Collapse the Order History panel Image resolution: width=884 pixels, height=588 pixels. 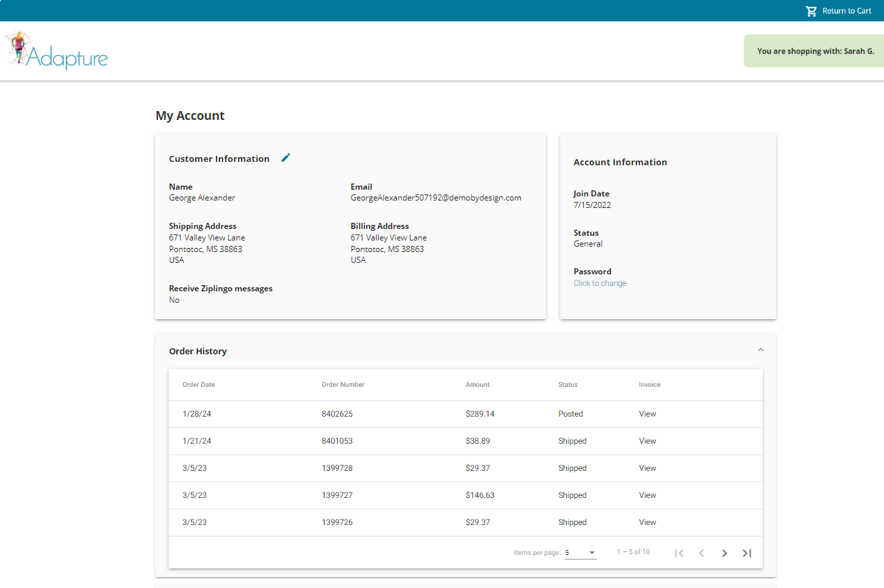(760, 350)
